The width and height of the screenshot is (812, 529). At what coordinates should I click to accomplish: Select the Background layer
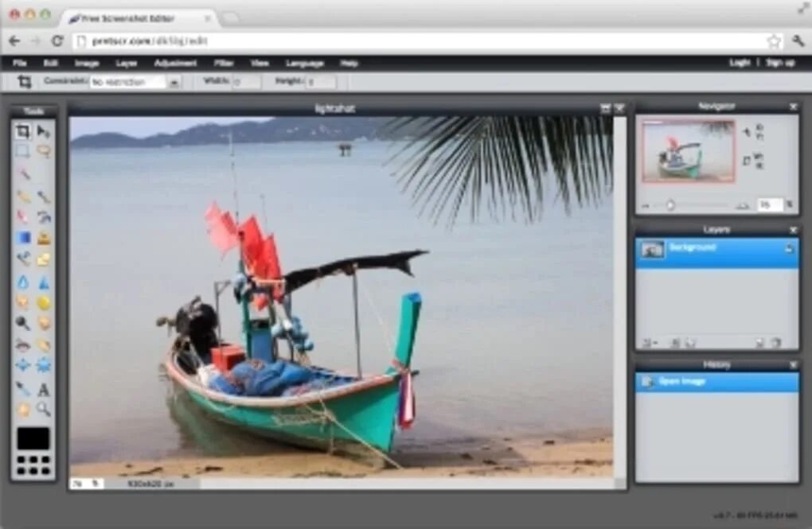point(693,247)
